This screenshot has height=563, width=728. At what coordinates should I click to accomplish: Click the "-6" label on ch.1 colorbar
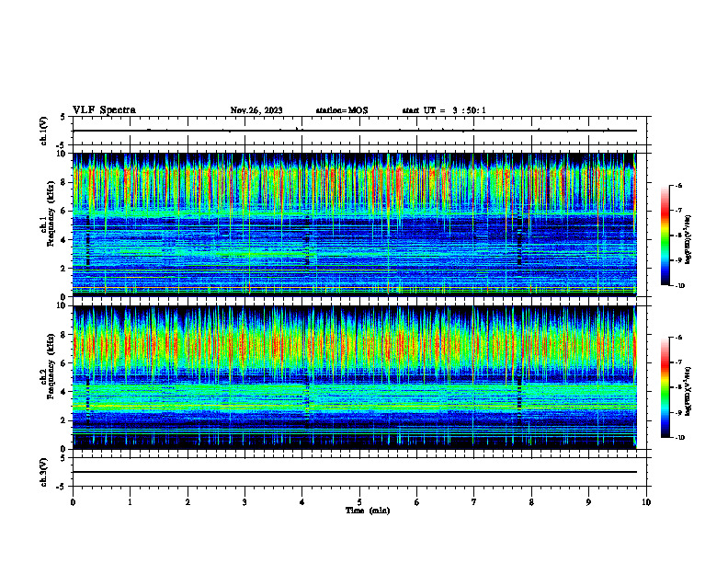678,186
